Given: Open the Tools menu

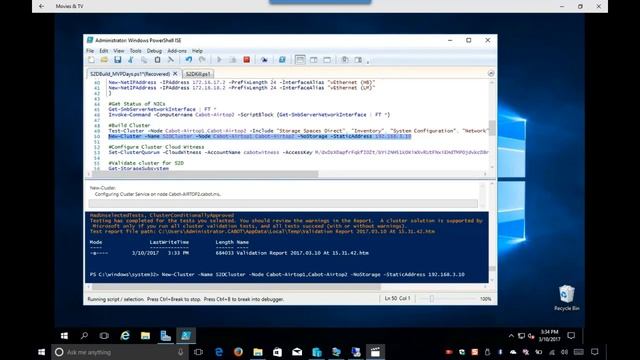Looking at the screenshot, I should (x=136, y=51).
